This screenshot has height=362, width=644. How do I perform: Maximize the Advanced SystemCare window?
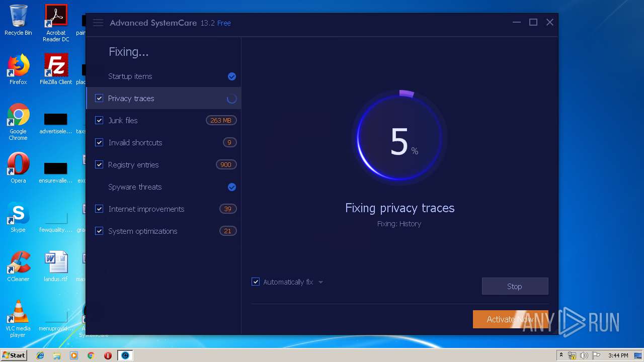pyautogui.click(x=533, y=23)
